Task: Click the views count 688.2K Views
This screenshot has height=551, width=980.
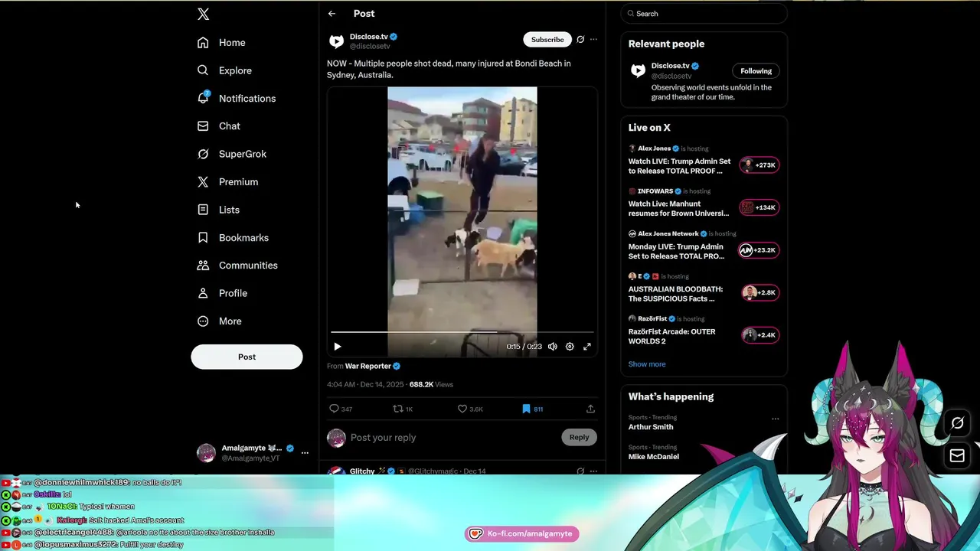Action: tap(431, 385)
